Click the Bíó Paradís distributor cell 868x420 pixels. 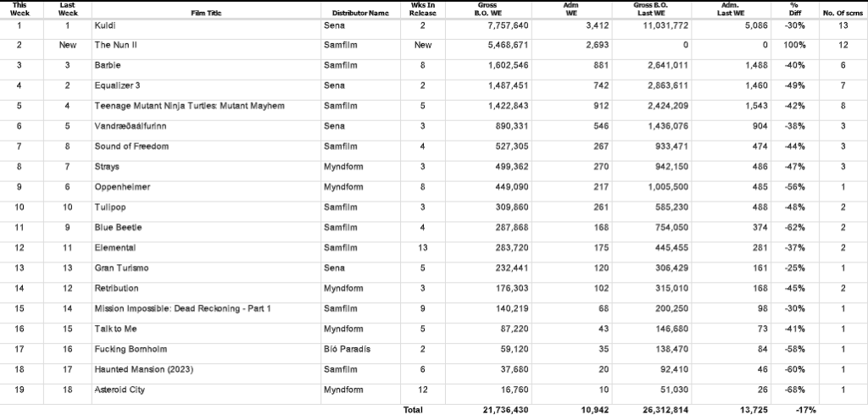coord(347,349)
